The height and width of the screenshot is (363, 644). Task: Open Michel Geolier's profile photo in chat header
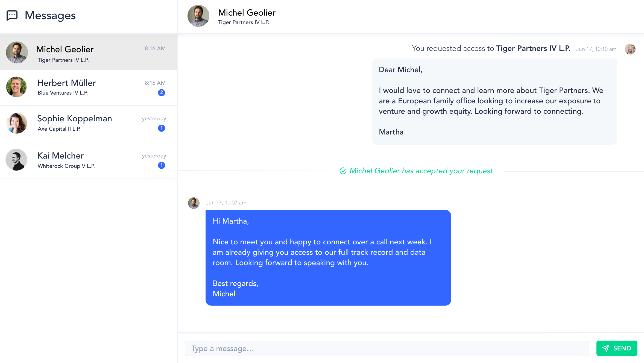(198, 16)
